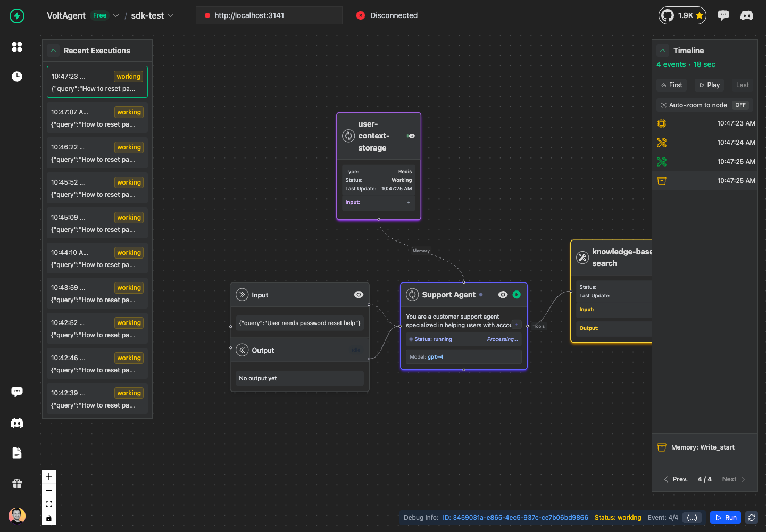The image size is (766, 532).
Task: Select the 10:47:23 AM agent timeline event
Action: tap(705, 123)
